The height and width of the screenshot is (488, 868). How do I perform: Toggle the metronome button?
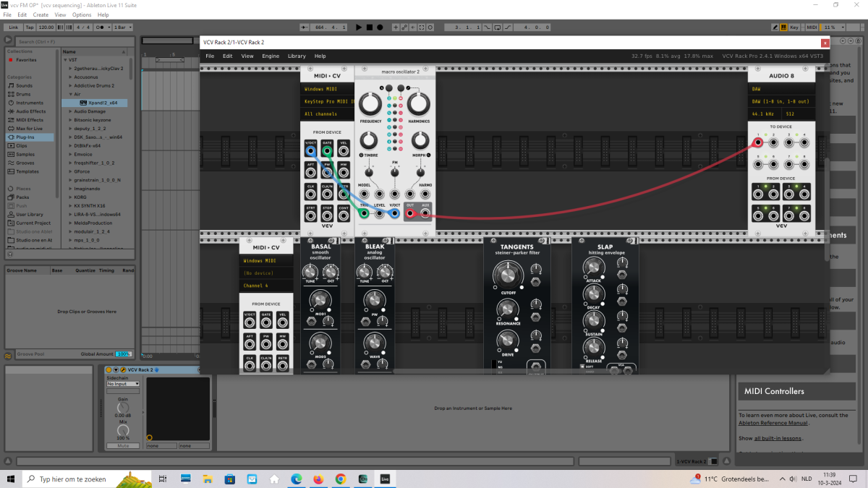[103, 27]
